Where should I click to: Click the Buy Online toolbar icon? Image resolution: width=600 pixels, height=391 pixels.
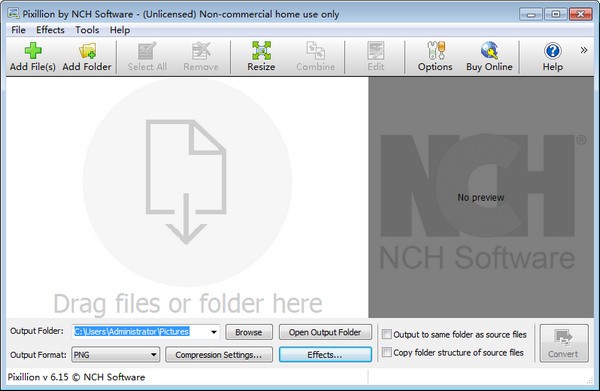tap(489, 57)
